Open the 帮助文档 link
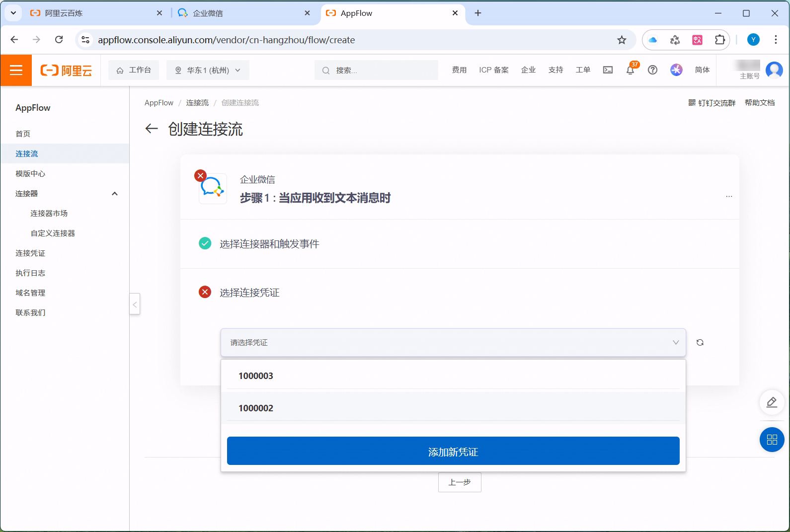The height and width of the screenshot is (532, 790). click(x=760, y=103)
